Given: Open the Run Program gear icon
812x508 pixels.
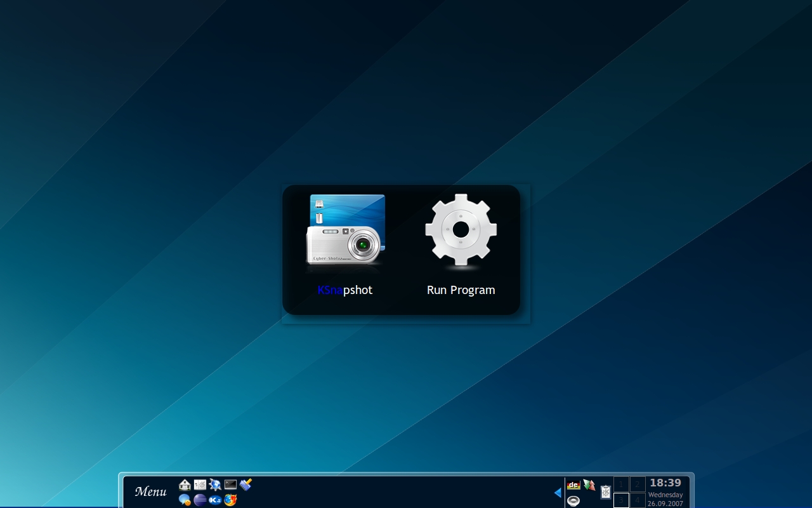Looking at the screenshot, I should [x=461, y=229].
